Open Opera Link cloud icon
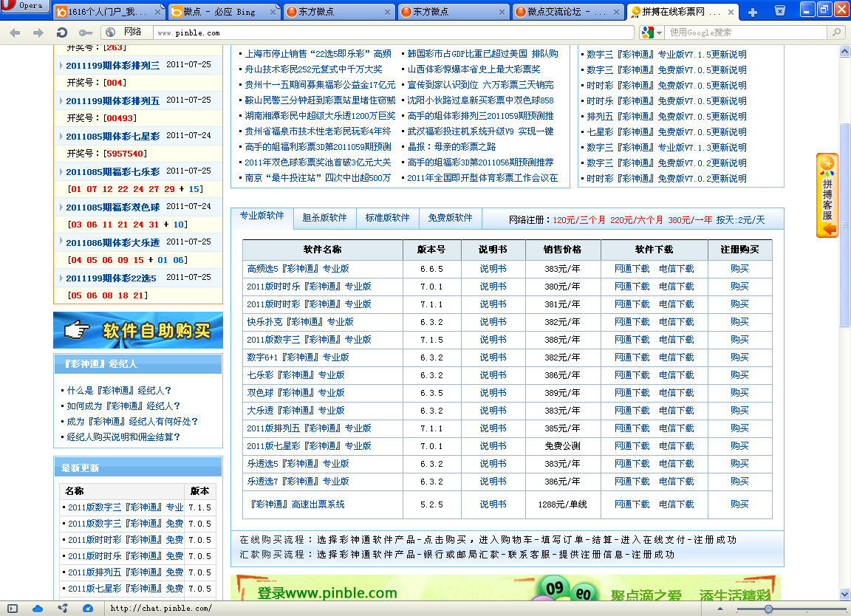Image resolution: width=851 pixels, height=616 pixels. (38, 609)
